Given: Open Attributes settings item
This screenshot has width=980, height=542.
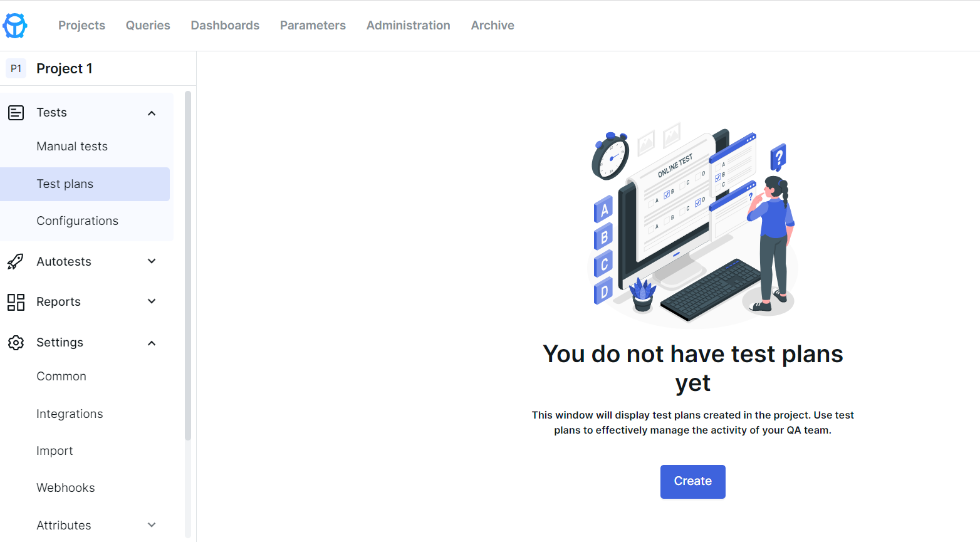Looking at the screenshot, I should click(x=64, y=525).
